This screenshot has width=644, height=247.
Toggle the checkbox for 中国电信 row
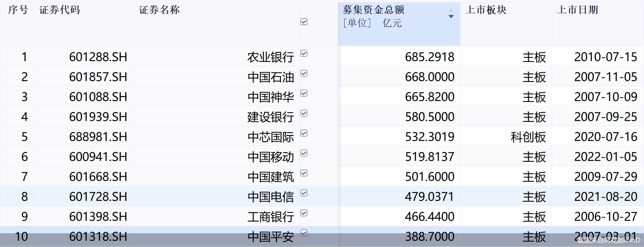tap(304, 193)
